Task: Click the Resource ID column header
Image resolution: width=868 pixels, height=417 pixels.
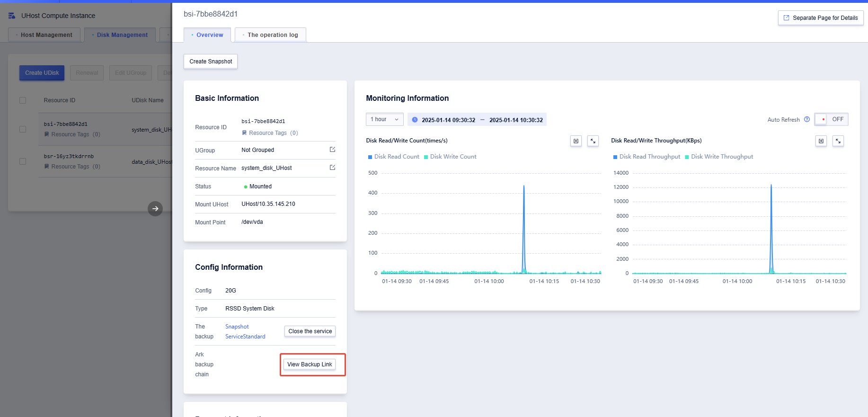Action: click(x=60, y=100)
